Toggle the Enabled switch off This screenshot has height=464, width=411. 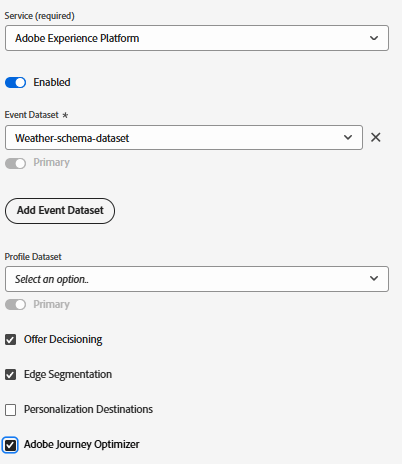tap(15, 82)
